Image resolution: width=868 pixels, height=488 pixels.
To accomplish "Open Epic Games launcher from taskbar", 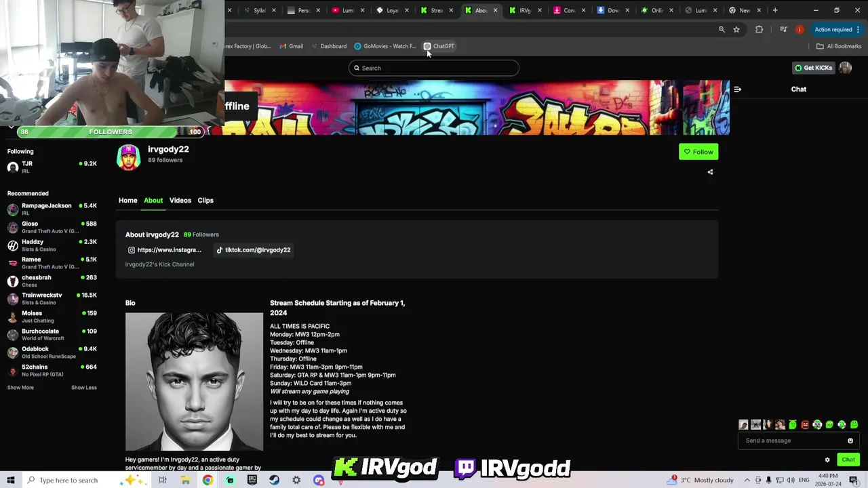I will coord(252,480).
